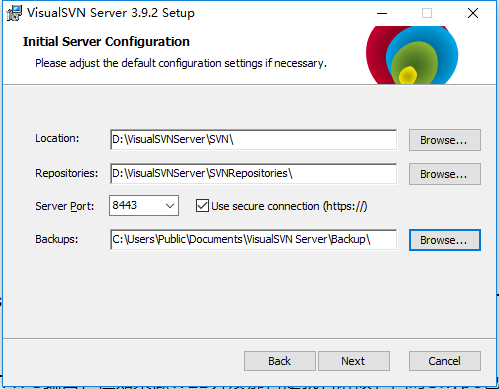Minimize the setup window
Viewport: 499px width, 389px height.
(x=382, y=13)
